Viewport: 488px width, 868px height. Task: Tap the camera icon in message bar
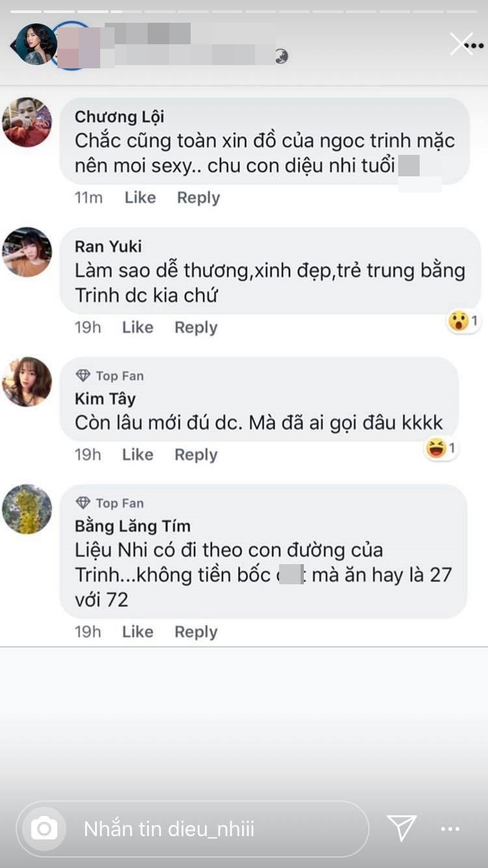tap(44, 828)
